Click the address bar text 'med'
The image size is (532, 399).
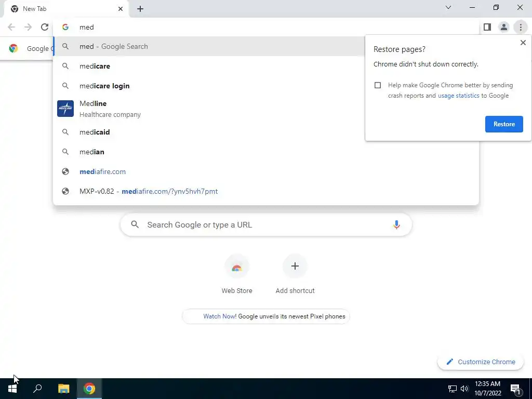(87, 27)
